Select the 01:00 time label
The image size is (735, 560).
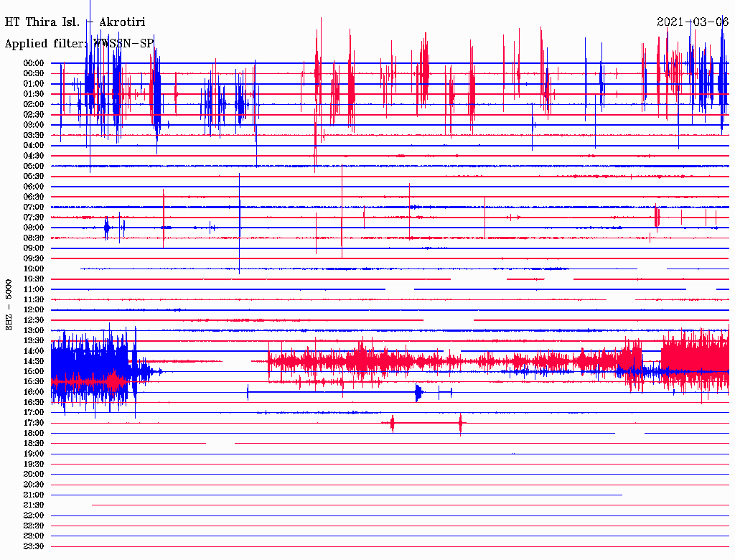[34, 84]
